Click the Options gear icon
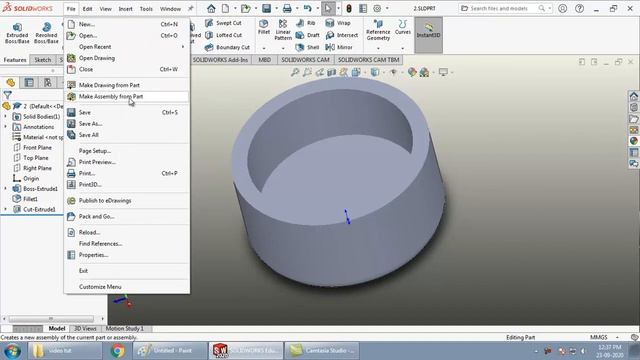Viewport: 640px width, 360px height. 377,8
